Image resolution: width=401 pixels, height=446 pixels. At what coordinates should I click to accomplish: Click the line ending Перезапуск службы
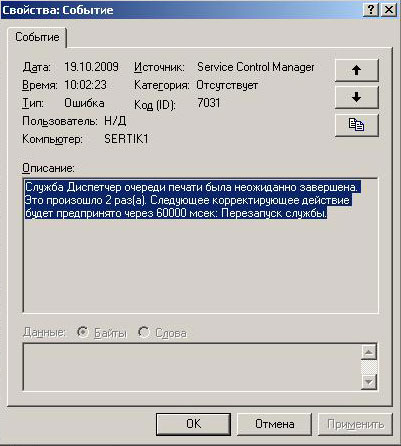[x=176, y=213]
